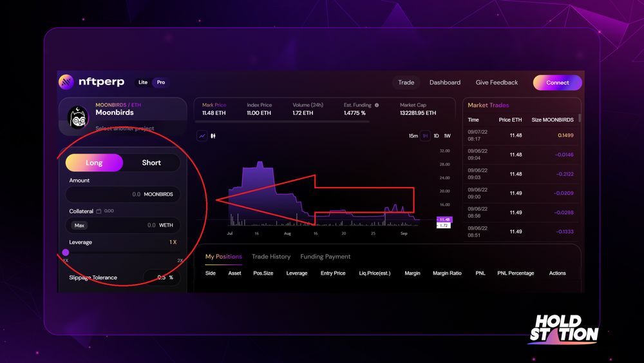
Task: Click the Connect wallet button
Action: click(x=557, y=83)
